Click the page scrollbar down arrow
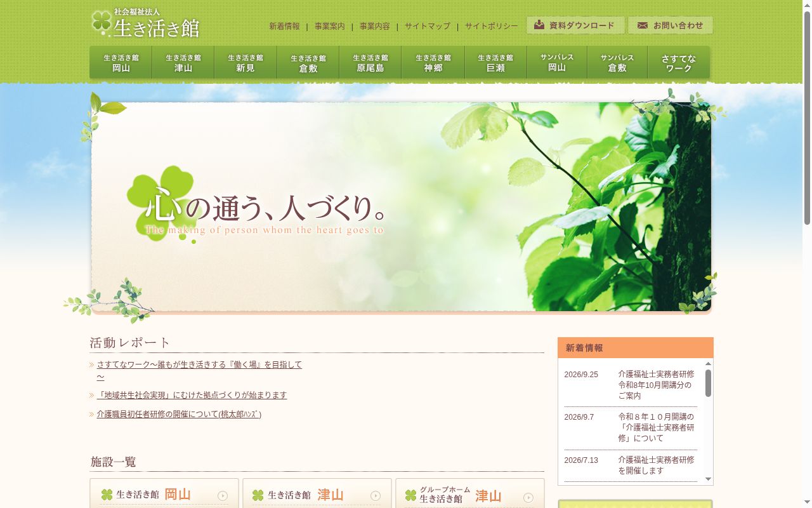This screenshot has height=508, width=812. pos(807,503)
